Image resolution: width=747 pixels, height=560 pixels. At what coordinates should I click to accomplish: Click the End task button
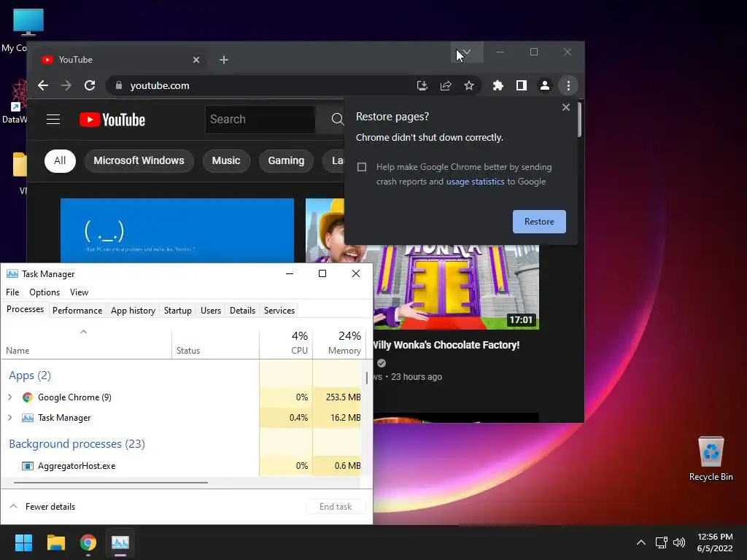click(x=336, y=507)
